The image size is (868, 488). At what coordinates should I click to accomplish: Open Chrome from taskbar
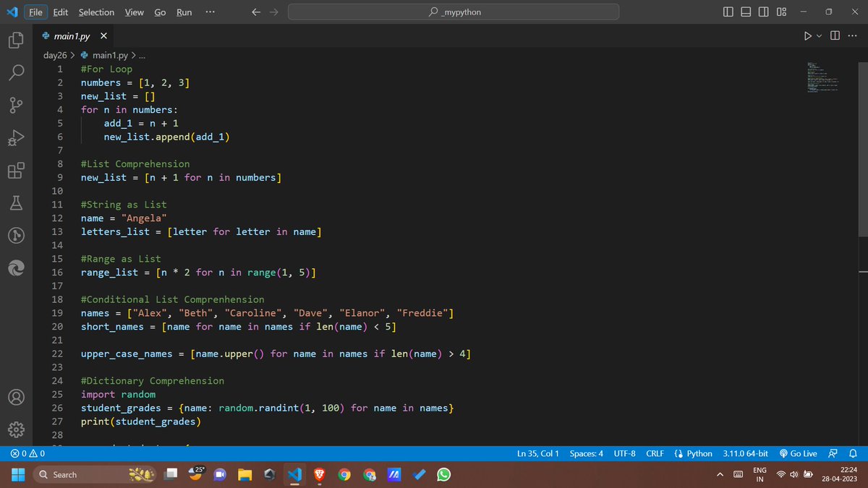pos(344,474)
